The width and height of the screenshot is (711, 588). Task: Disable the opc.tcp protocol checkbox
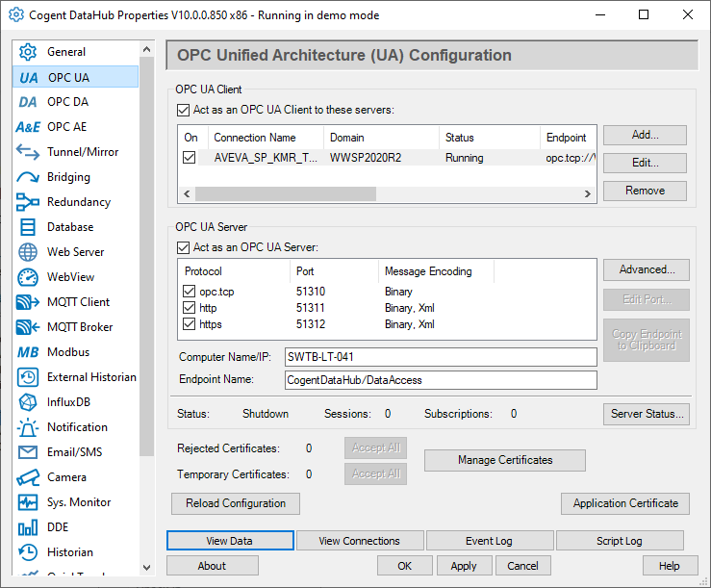tap(190, 292)
